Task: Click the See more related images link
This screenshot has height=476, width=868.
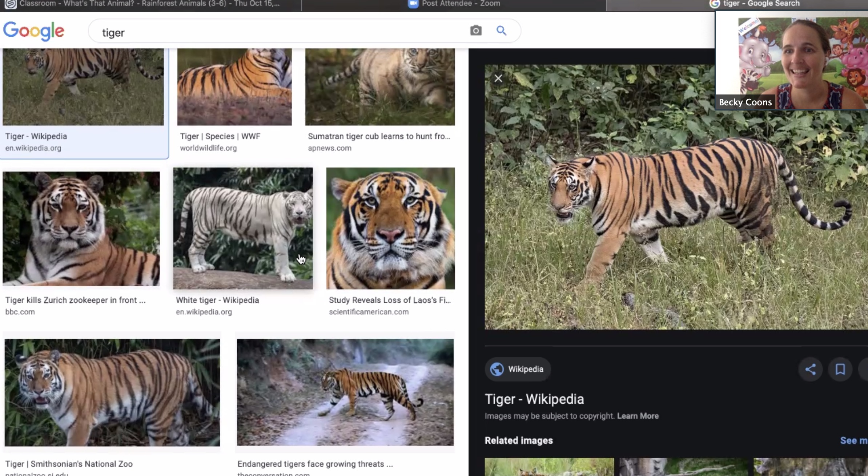Action: point(853,440)
